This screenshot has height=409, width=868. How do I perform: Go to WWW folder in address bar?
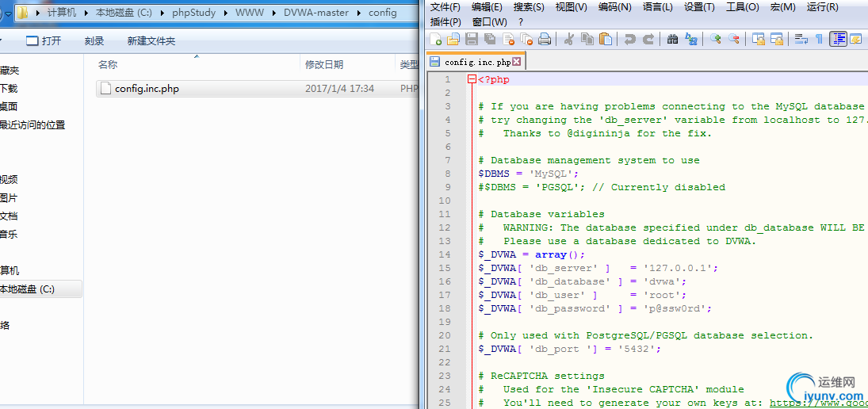[x=249, y=12]
